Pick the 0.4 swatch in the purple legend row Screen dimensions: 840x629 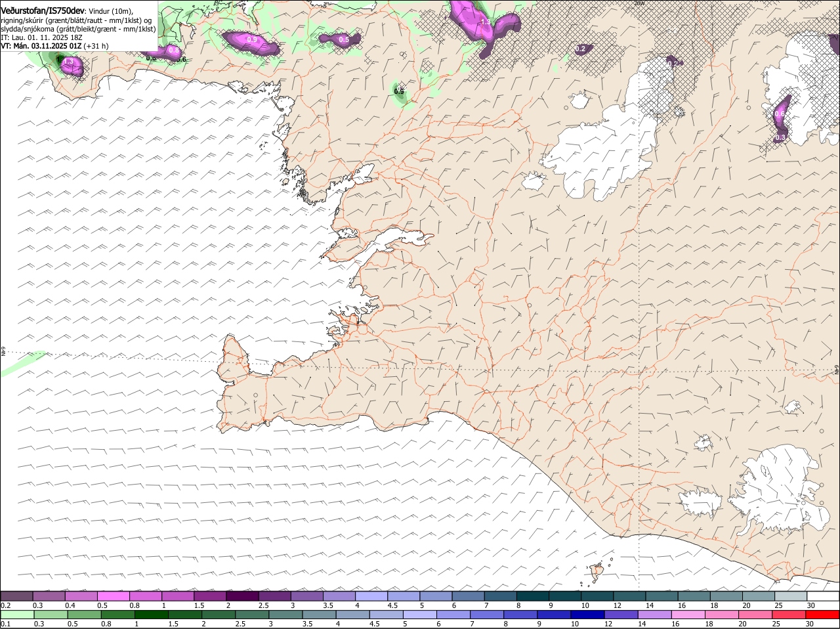(x=81, y=596)
